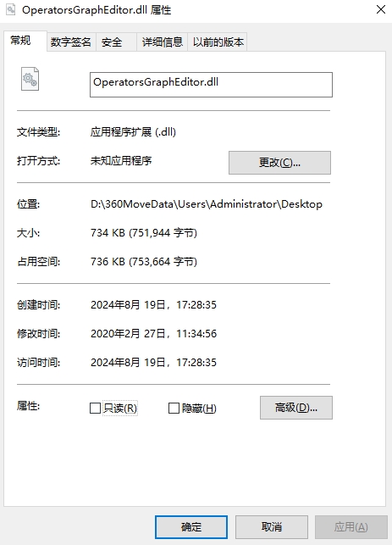Enable the 只读(R) read-only checkbox

[95, 408]
